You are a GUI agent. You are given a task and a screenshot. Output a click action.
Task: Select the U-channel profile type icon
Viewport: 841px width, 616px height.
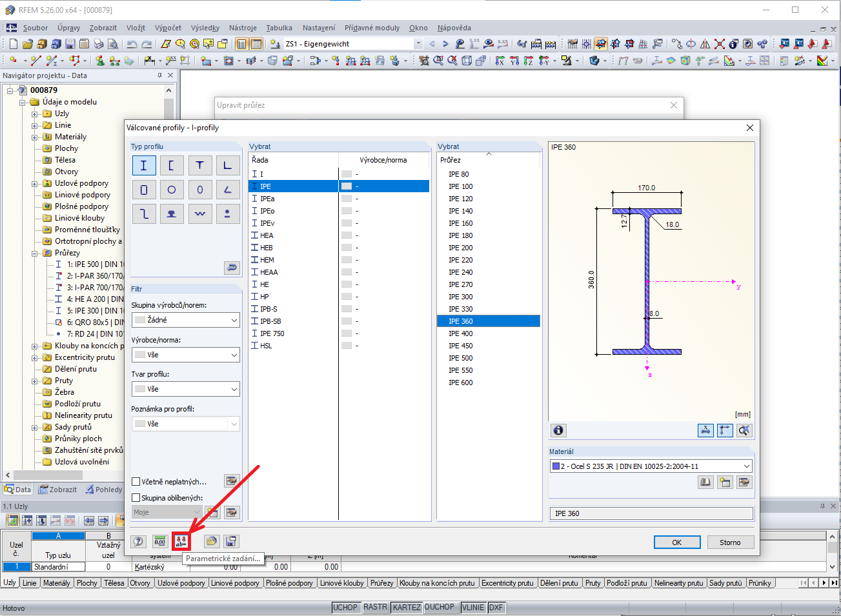172,166
